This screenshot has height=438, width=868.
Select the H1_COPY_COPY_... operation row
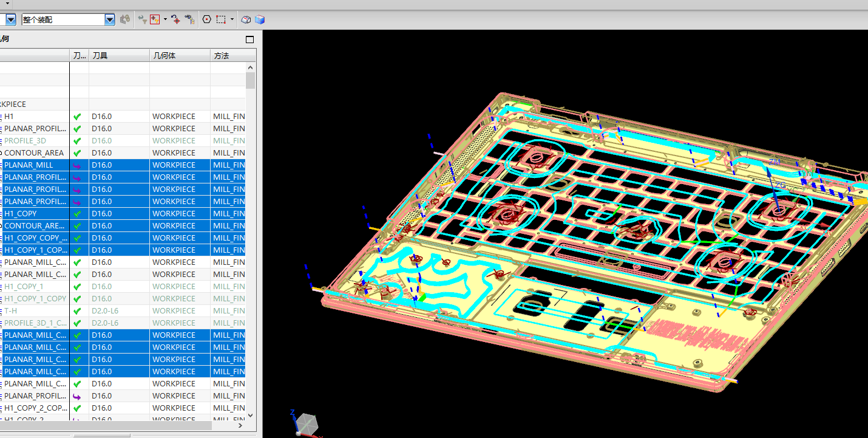point(35,238)
